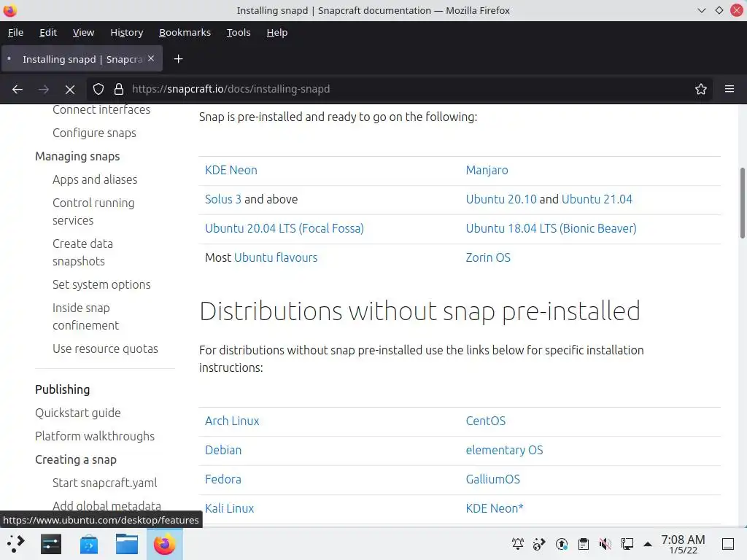
Task: Open network connections tray icon
Action: click(x=627, y=544)
